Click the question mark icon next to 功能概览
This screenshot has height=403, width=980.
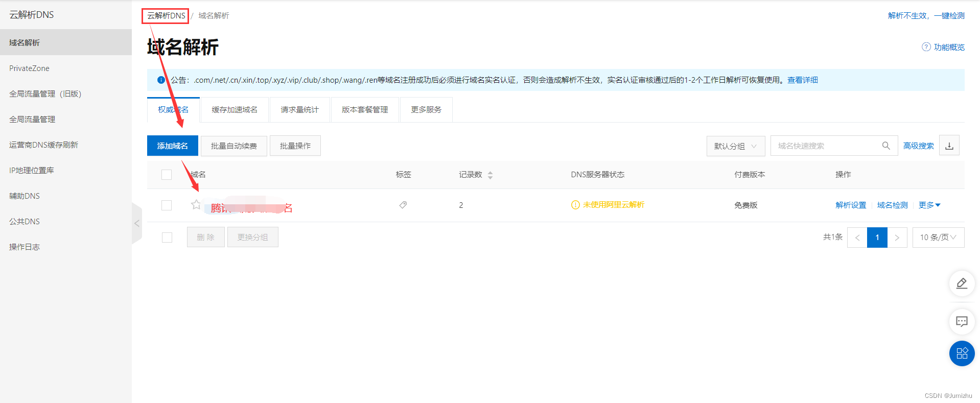coord(926,47)
